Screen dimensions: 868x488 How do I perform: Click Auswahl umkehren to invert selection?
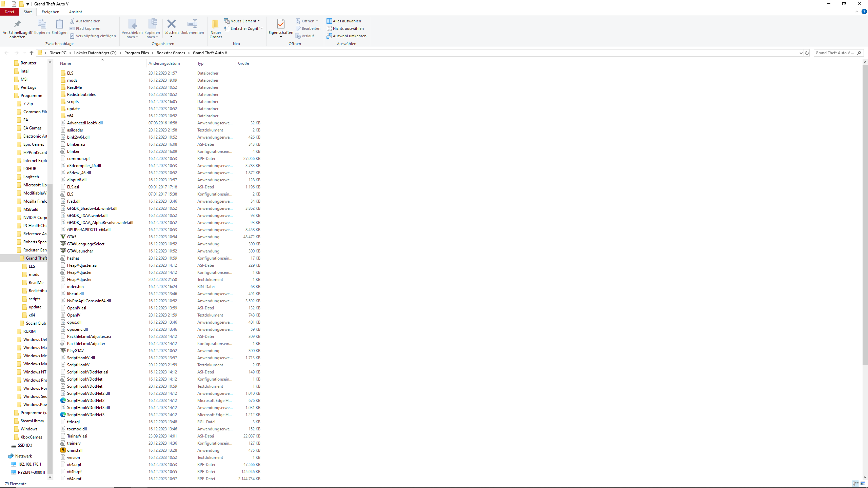coord(346,36)
